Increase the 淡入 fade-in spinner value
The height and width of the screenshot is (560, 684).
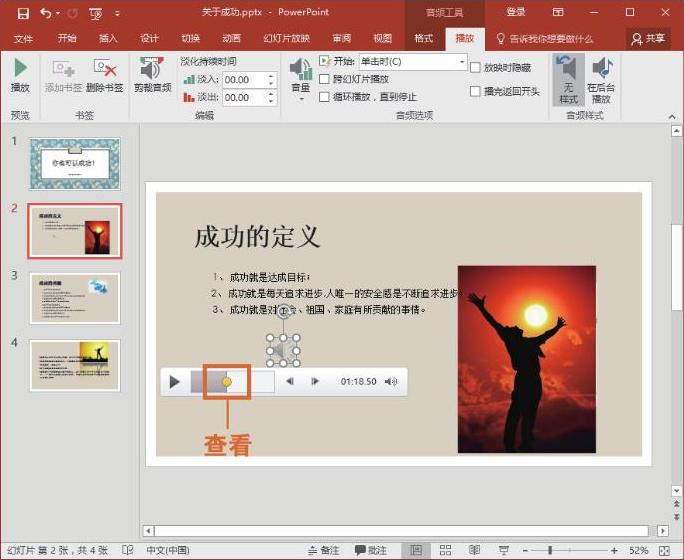click(271, 76)
